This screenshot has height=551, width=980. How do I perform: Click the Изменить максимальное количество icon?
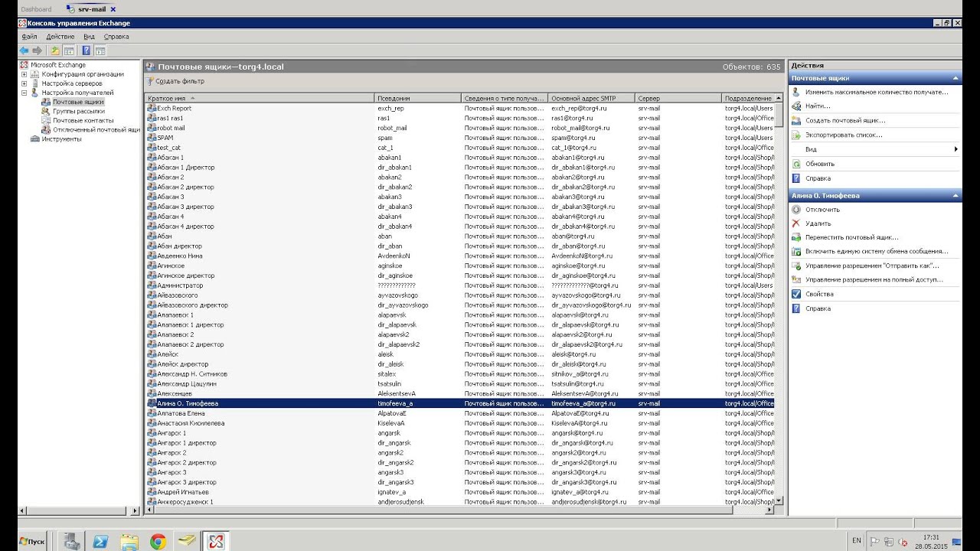[796, 92]
